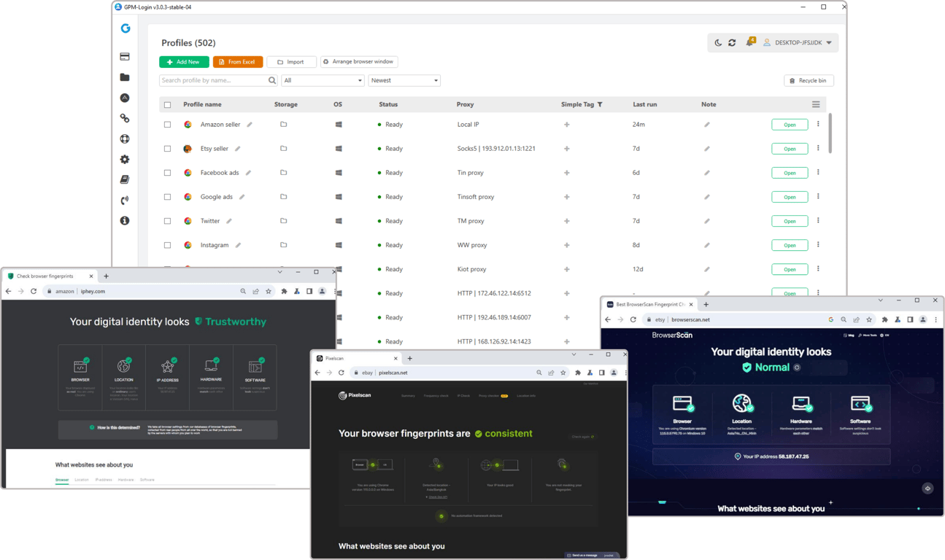Open Settings via the sidebar gear icon
This screenshot has height=560, width=945.
[124, 159]
